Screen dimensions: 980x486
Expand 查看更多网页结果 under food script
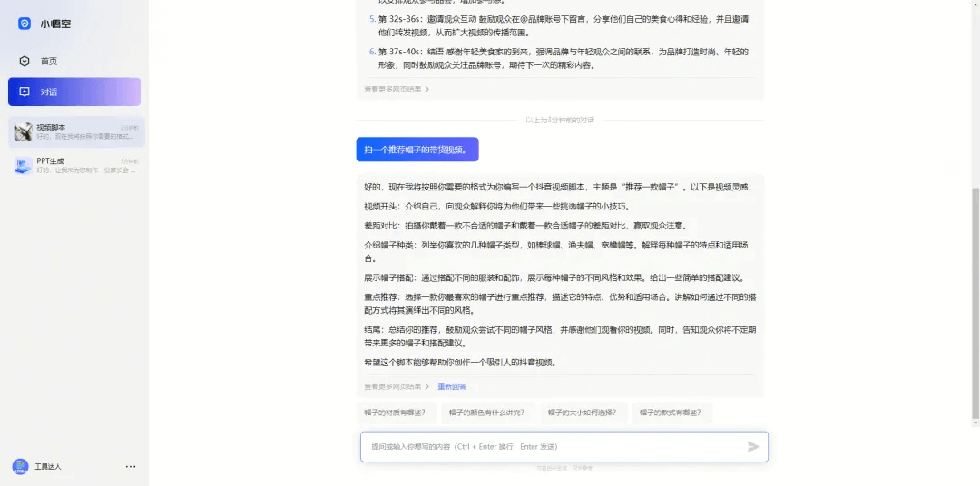[397, 90]
